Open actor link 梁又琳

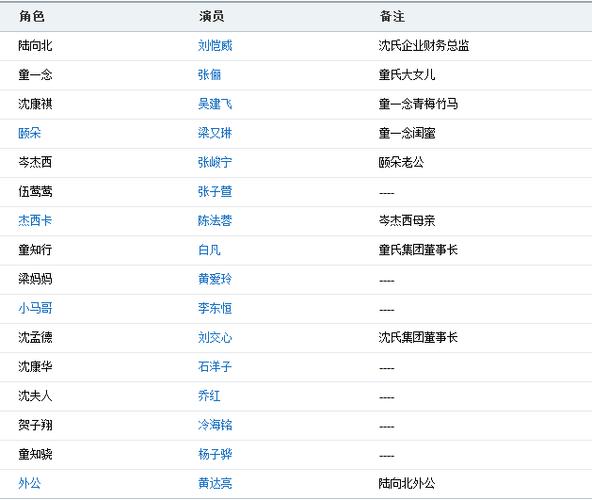215,133
